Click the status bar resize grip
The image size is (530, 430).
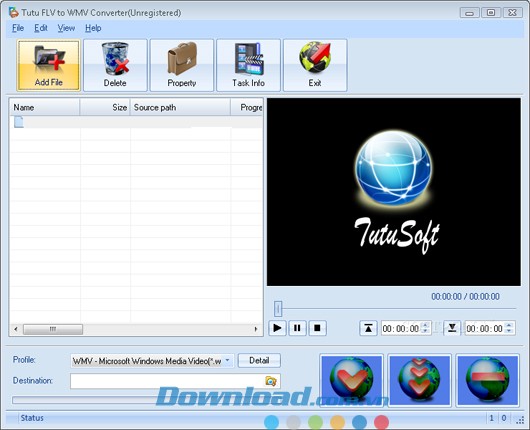[520, 420]
